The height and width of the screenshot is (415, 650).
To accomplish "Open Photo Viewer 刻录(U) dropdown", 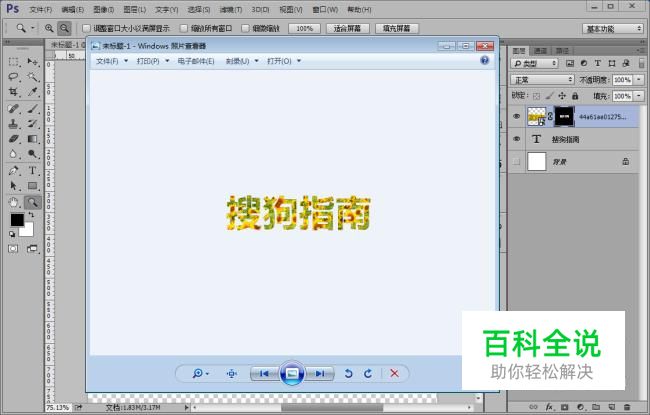I will (242, 61).
